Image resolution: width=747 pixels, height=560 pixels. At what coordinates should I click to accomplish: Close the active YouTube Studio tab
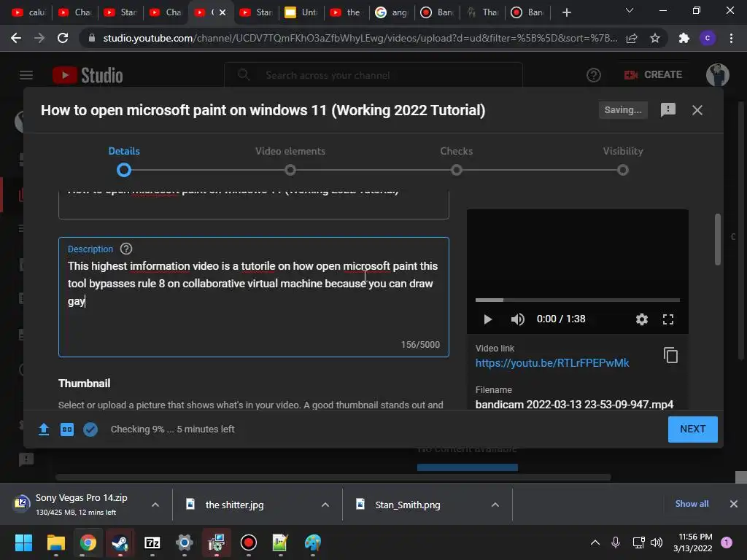(x=222, y=12)
